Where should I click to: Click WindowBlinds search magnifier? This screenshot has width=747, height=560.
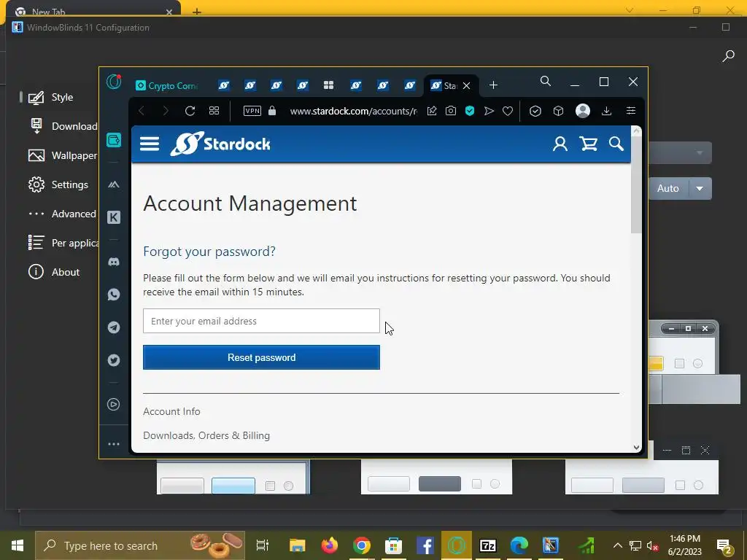(728, 56)
